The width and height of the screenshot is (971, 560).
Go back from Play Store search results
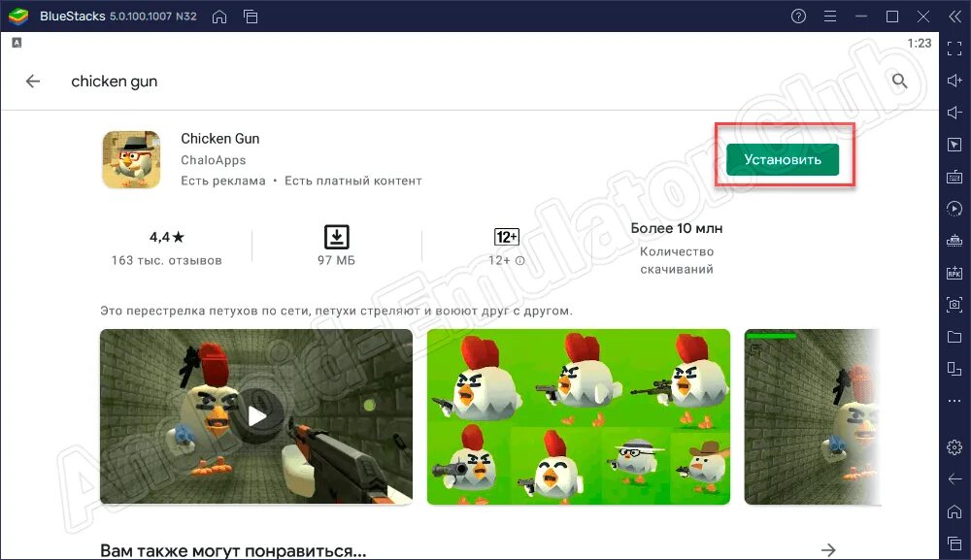point(33,82)
